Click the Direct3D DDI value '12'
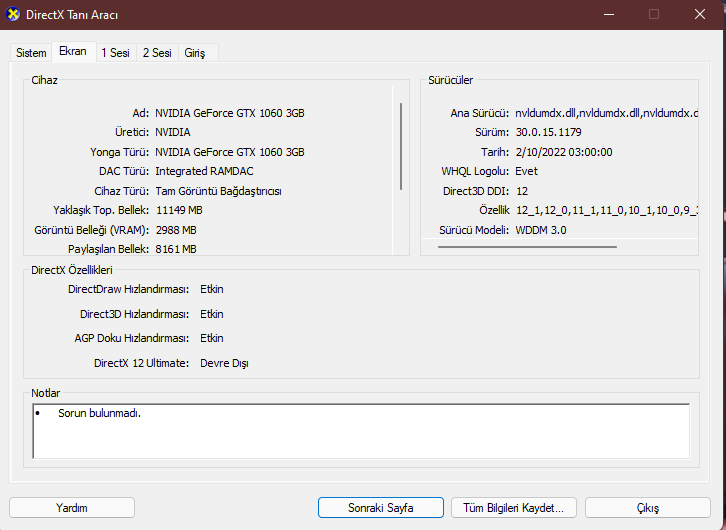This screenshot has width=726, height=530. (522, 191)
